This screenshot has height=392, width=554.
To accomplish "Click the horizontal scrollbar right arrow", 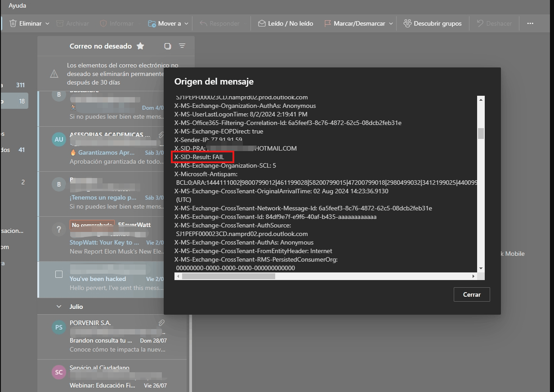I will click(473, 276).
